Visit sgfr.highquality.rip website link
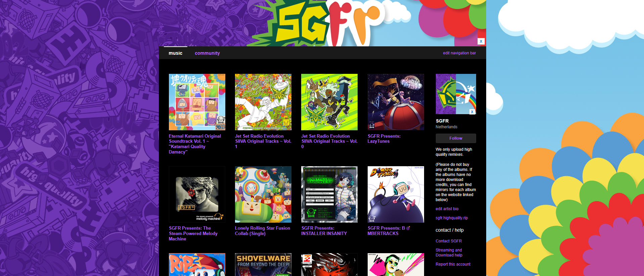 (452, 218)
